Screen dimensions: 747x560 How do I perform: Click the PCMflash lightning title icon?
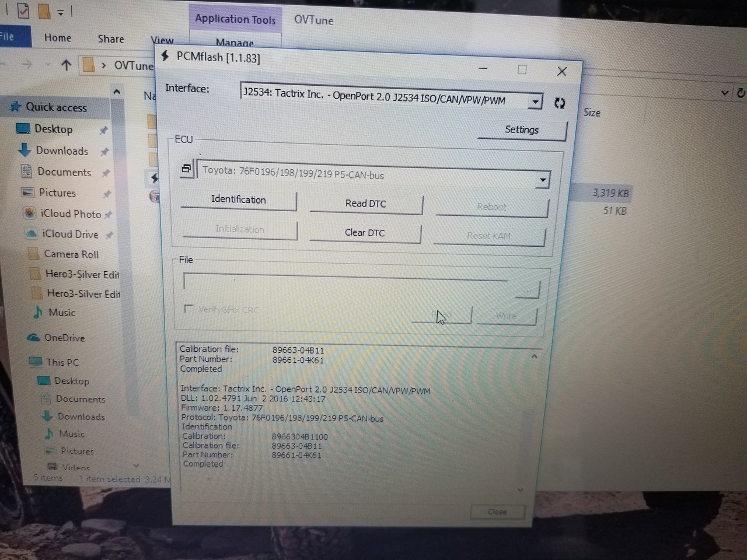165,56
